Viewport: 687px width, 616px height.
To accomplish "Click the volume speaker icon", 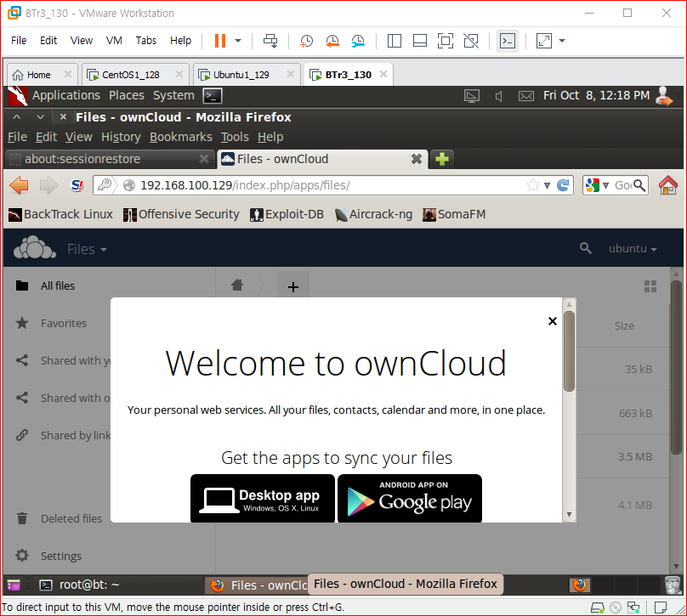I will coord(498,96).
